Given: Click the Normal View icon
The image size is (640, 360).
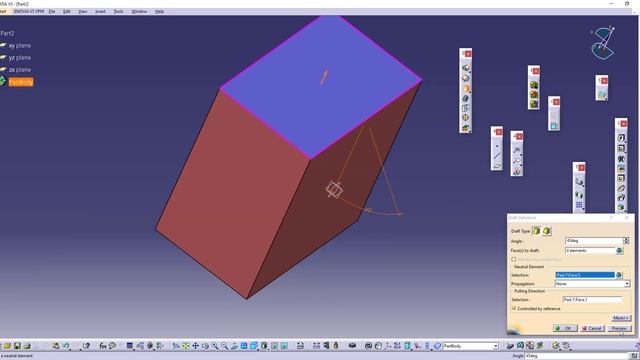Looking at the screenshot, I should (x=234, y=346).
